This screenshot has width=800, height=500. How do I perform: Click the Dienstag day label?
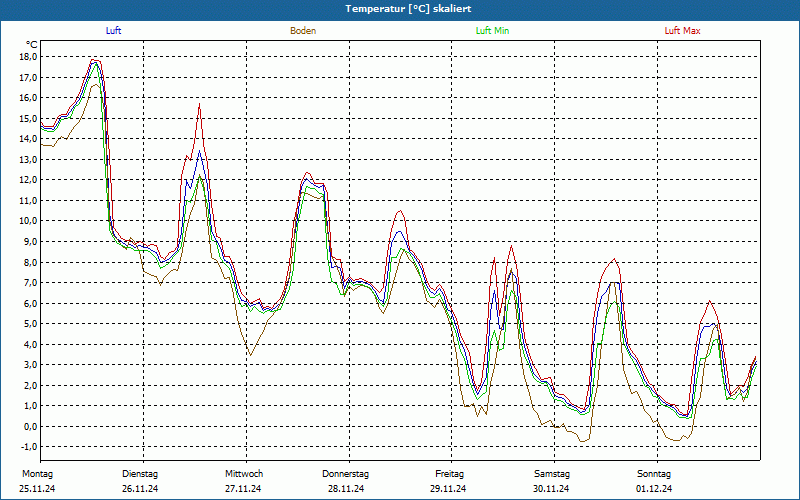point(140,474)
